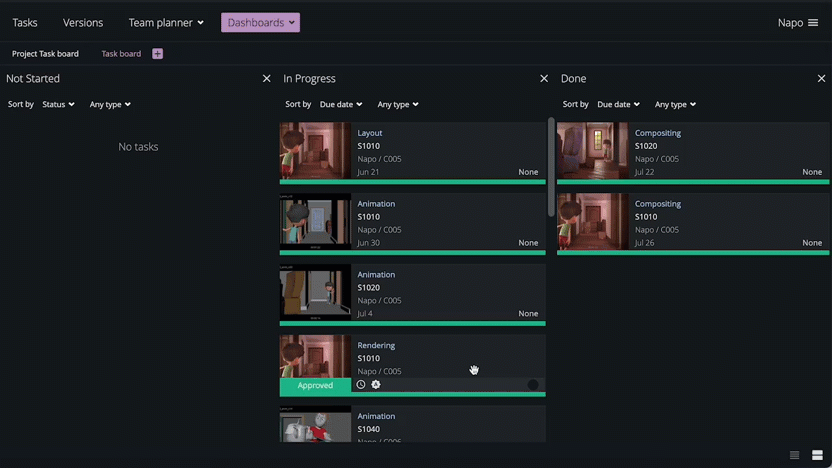Open the Rendering task link
The image size is (832, 468).
coord(376,345)
